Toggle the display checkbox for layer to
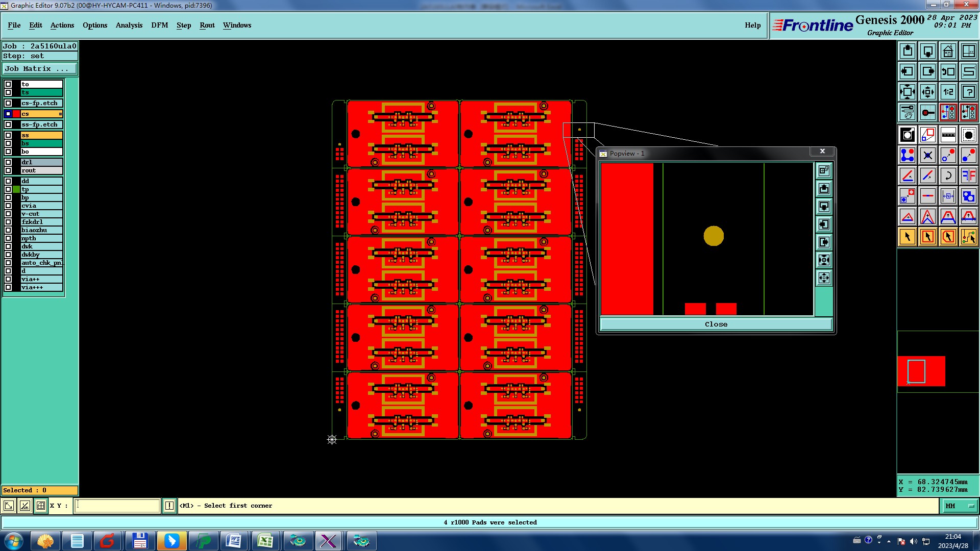 pyautogui.click(x=8, y=84)
